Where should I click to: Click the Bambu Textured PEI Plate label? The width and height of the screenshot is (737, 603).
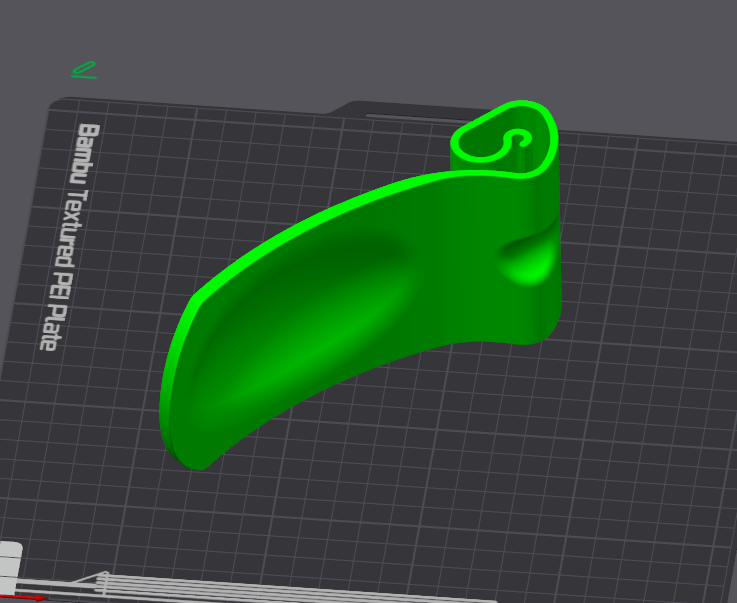tap(70, 237)
